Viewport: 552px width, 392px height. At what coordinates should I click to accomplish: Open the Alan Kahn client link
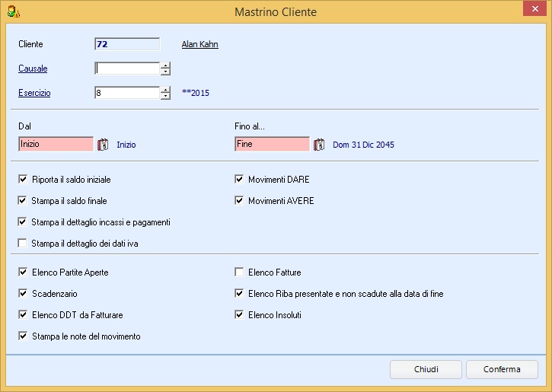pos(199,44)
